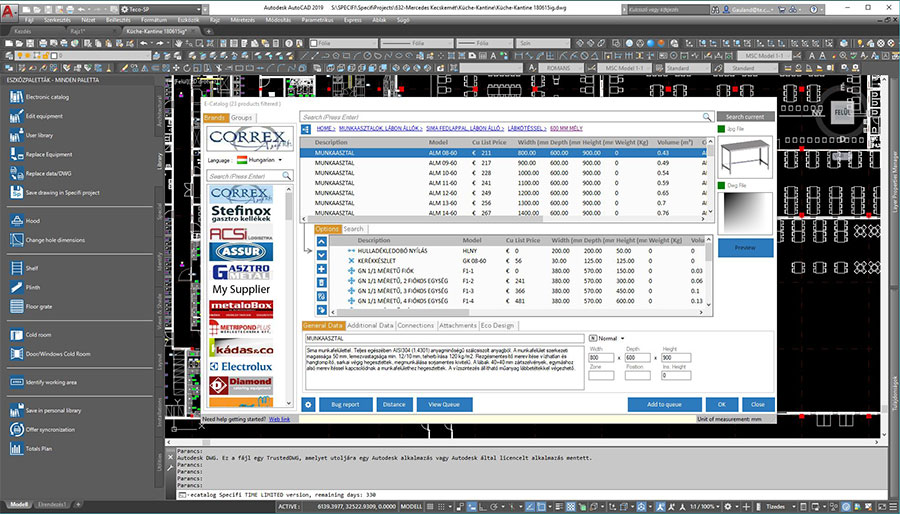Click the Width input field

click(x=602, y=357)
